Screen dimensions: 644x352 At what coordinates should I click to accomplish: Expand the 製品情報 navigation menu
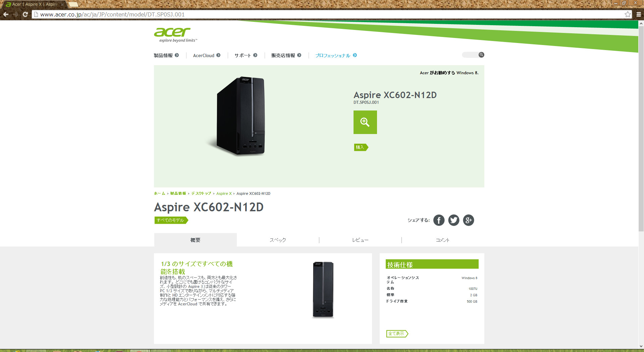click(166, 55)
